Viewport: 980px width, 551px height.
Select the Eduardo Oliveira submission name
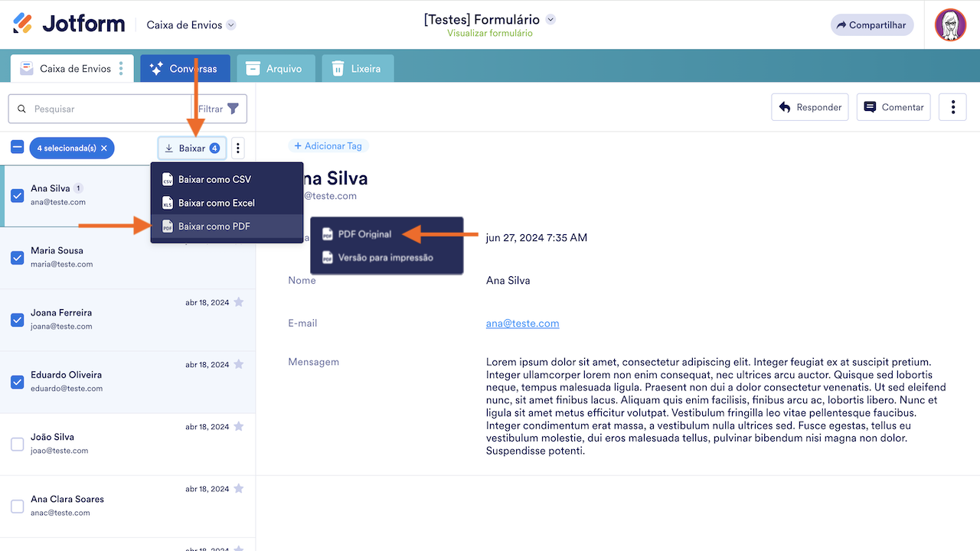pyautogui.click(x=66, y=375)
